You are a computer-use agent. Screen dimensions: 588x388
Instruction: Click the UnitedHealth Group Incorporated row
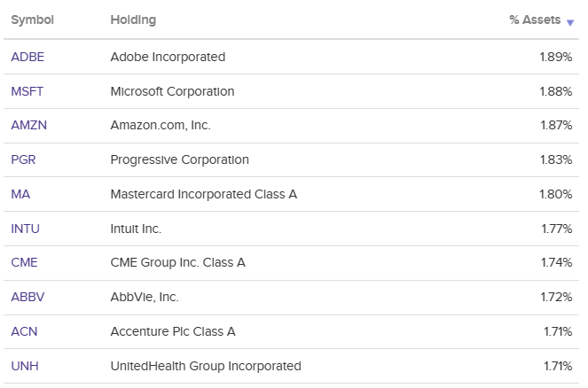tap(206, 366)
